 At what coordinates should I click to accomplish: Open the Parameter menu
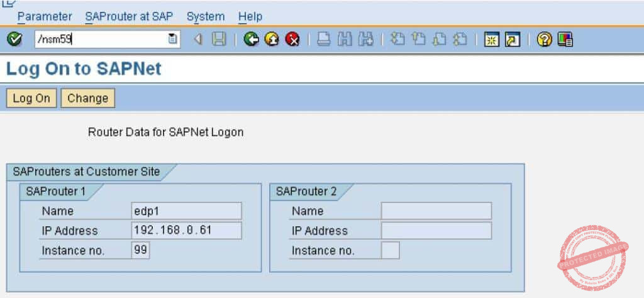(45, 16)
